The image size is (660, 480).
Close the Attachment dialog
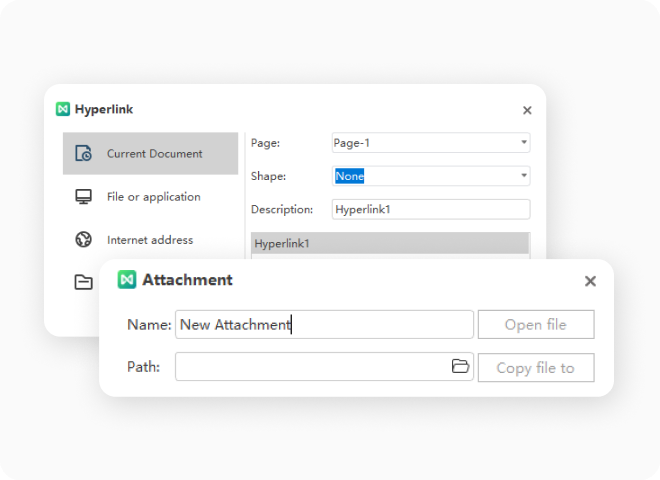[x=590, y=281]
